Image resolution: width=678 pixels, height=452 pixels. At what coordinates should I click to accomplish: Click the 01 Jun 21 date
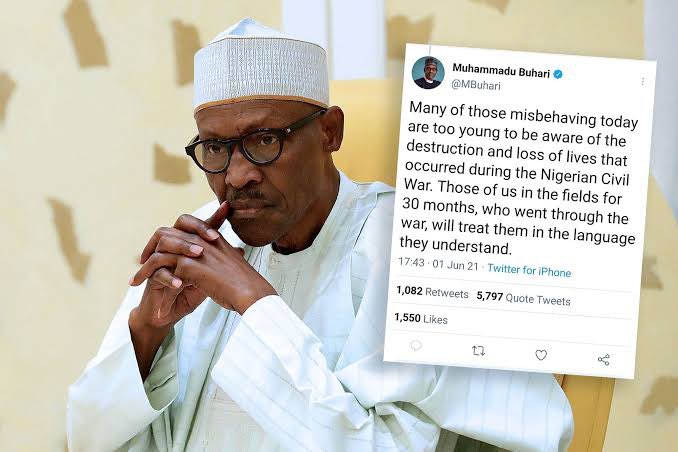pyautogui.click(x=455, y=265)
